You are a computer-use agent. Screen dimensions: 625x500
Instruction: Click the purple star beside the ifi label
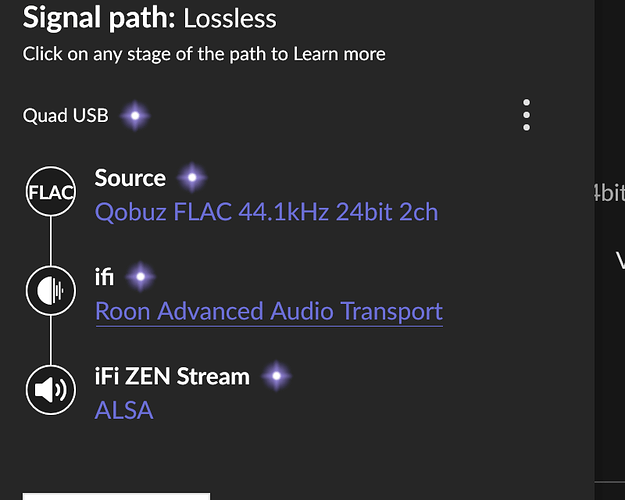(x=141, y=277)
